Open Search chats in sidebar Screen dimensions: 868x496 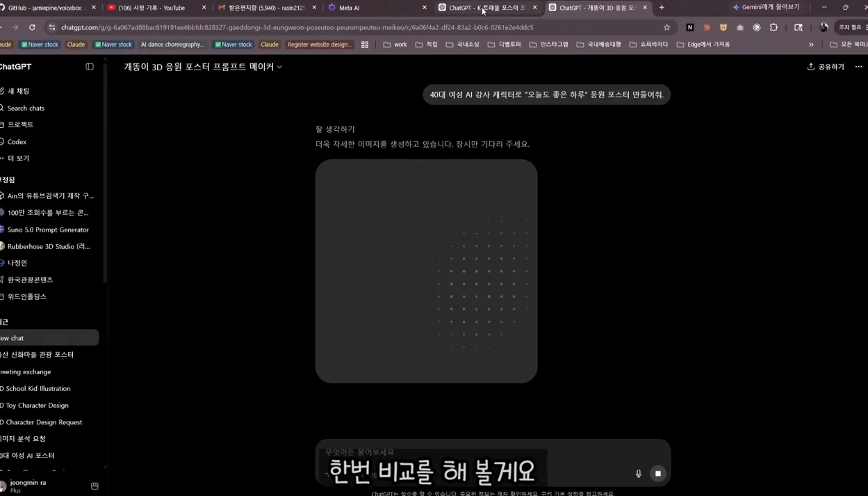[x=22, y=108]
